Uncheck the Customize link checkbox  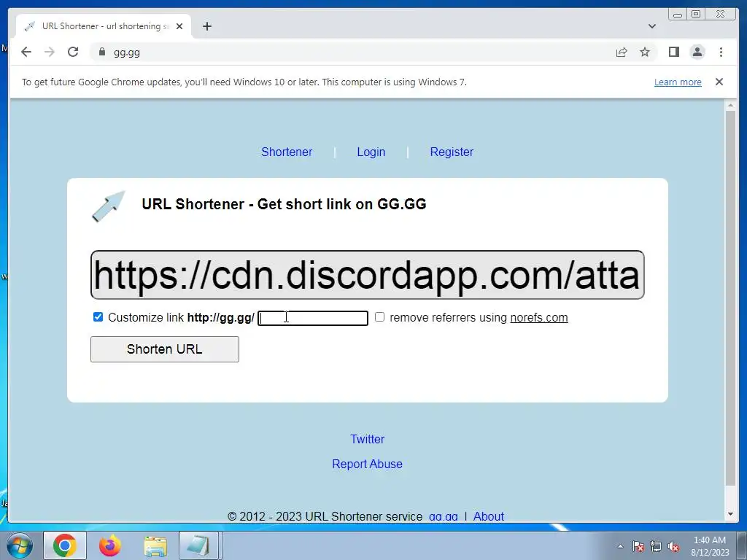[x=98, y=316]
